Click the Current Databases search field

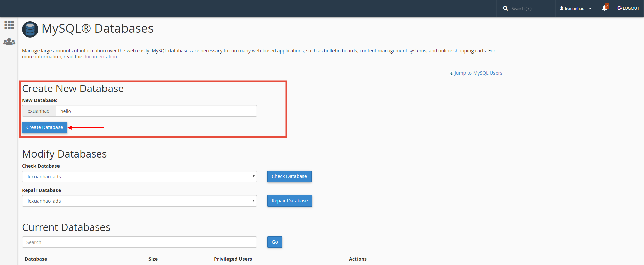tap(139, 242)
